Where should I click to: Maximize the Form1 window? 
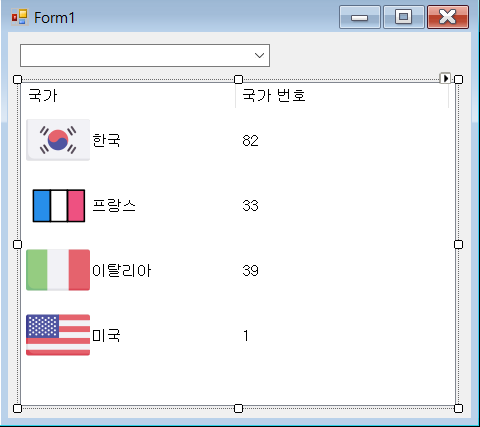[404, 17]
